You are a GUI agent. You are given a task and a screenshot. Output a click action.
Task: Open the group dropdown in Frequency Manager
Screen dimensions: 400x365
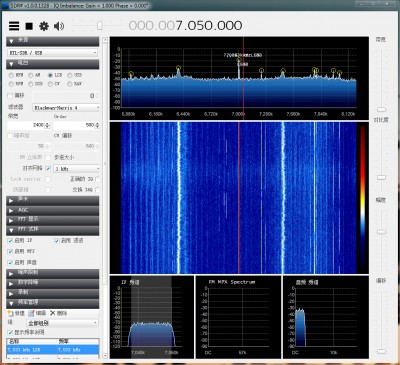(62, 323)
